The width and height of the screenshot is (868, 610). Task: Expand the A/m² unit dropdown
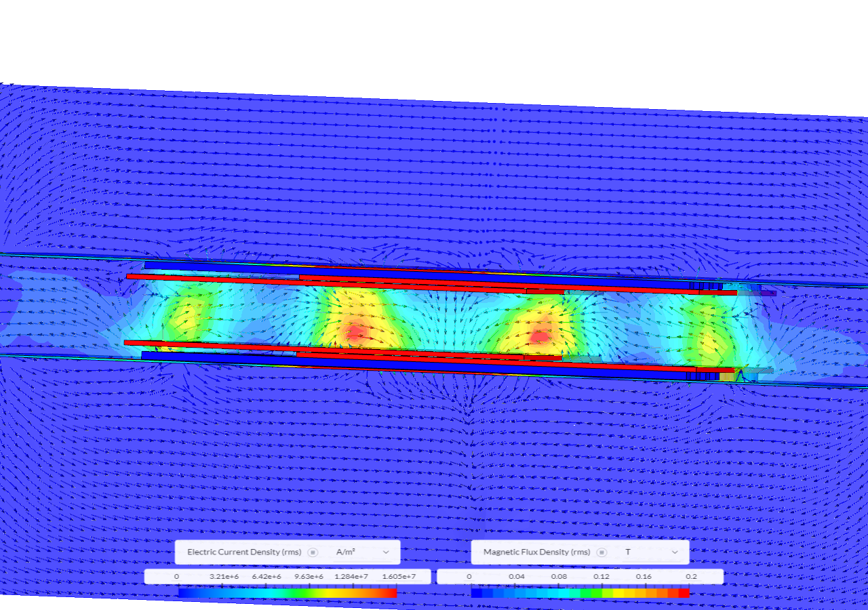[384, 552]
